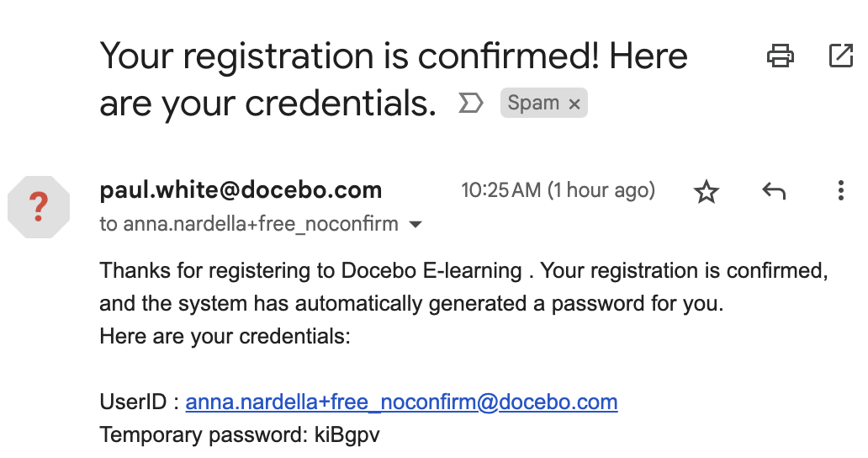
Task: Click sender name paul.white@docebo.com
Action: point(241,190)
